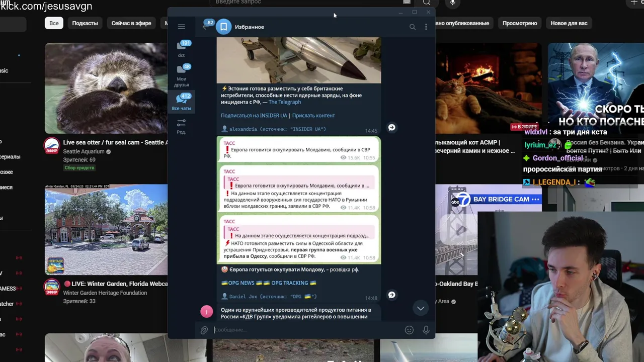Open the Прислать контент link

click(x=313, y=116)
